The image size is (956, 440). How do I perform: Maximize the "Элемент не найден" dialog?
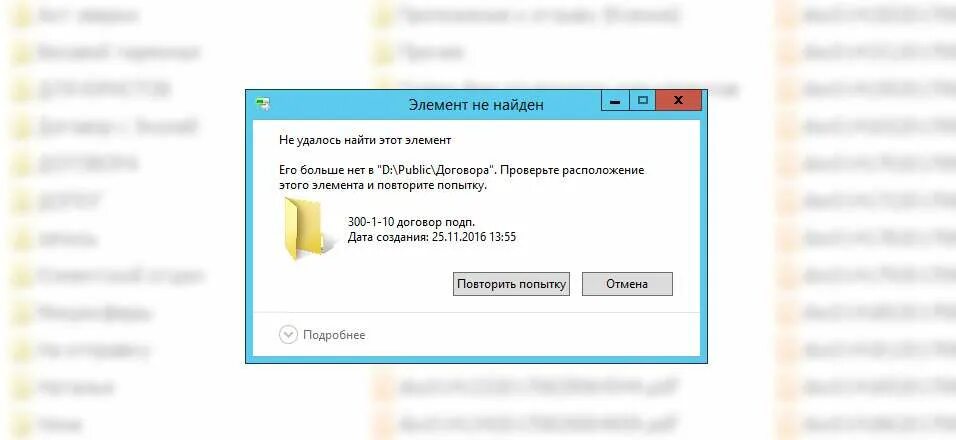click(x=642, y=101)
